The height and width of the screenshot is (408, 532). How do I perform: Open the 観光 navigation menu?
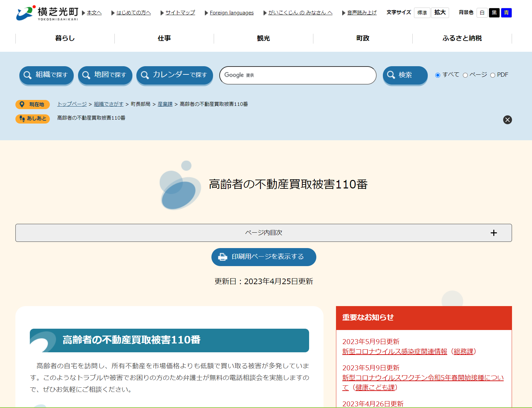tap(263, 38)
